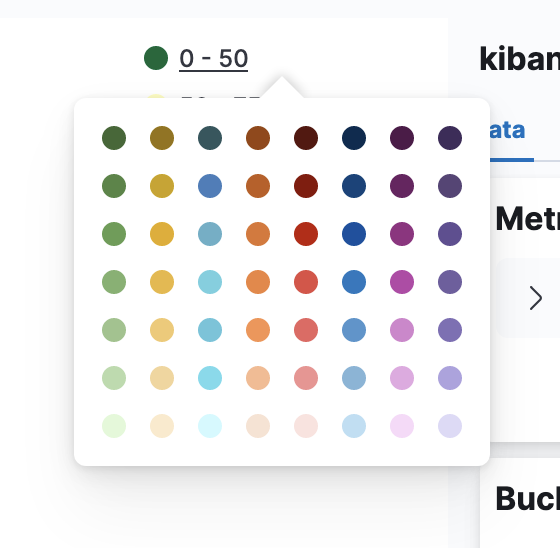Select the navy blue swatch in top row
560x548 pixels.
[354, 138]
